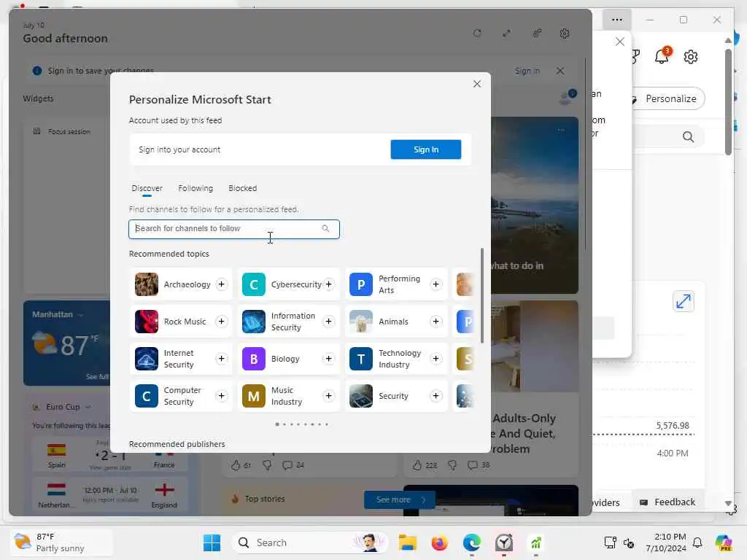Click See more button for Top stories

pos(399,499)
